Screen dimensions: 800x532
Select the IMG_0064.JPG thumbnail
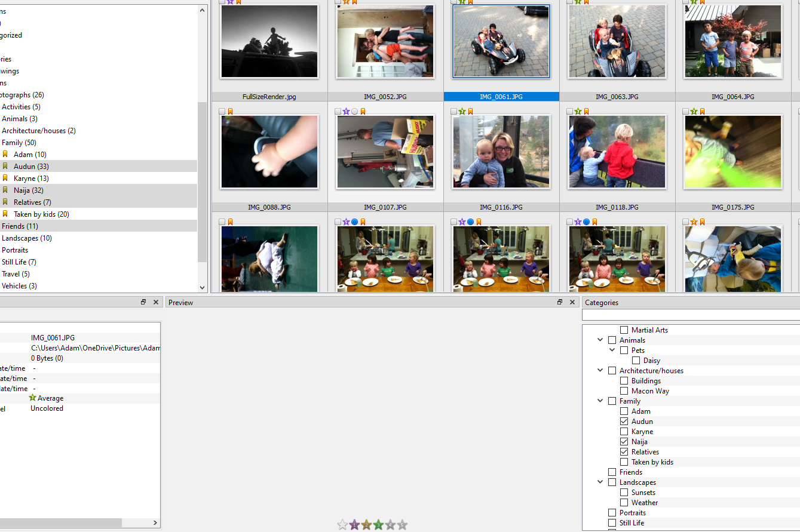click(733, 42)
